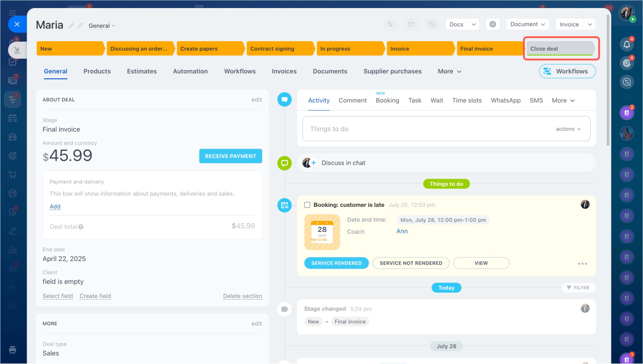Viewport: 643px width, 364px height.
Task: Open the notifications bell in the right sidebar
Action: [x=626, y=45]
